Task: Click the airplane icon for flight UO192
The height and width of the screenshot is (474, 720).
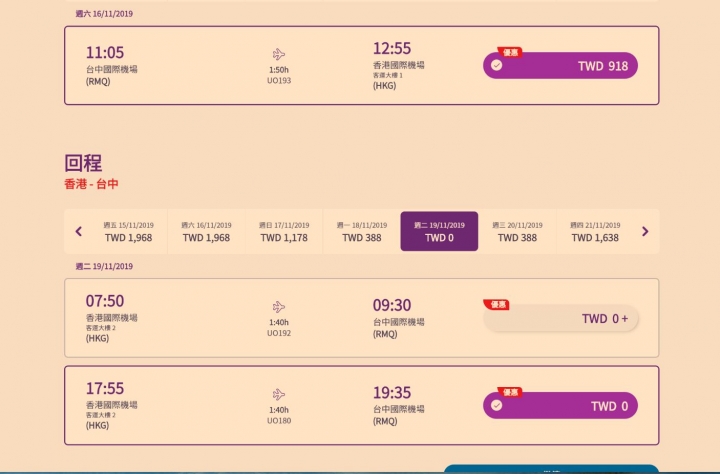Action: click(x=279, y=307)
